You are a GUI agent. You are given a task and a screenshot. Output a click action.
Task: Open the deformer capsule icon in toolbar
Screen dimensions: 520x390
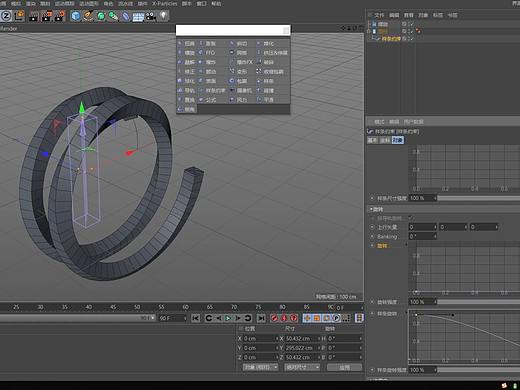pyautogui.click(x=126, y=16)
